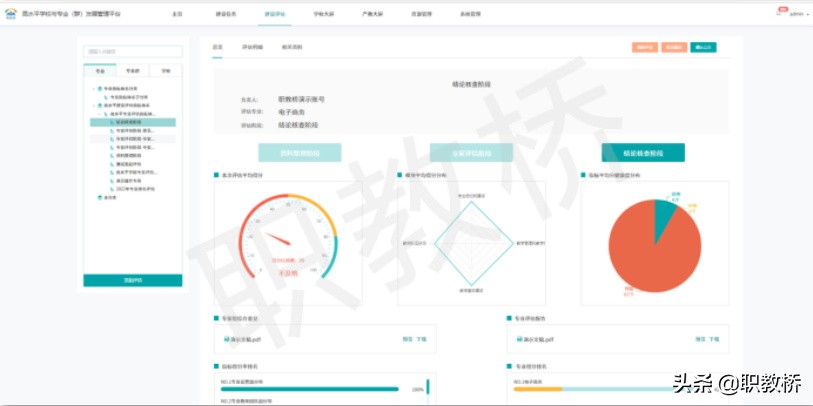Image resolution: width=813 pixels, height=406 pixels.
Task: Click the 资料整理阶段 stage button
Action: pos(300,153)
